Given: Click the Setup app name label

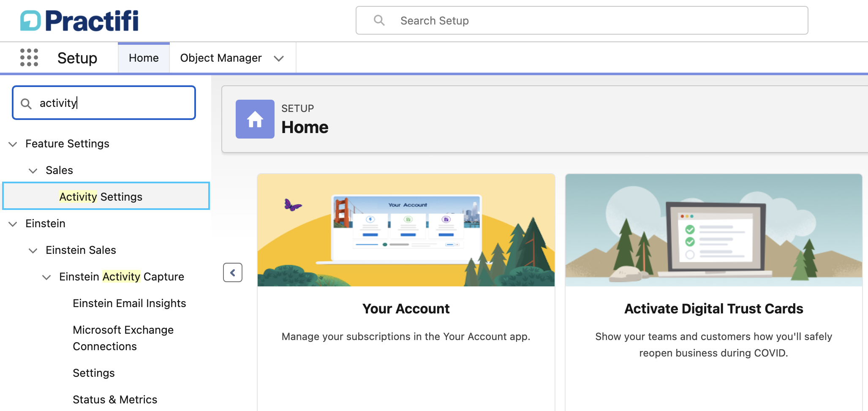Looking at the screenshot, I should click(77, 58).
